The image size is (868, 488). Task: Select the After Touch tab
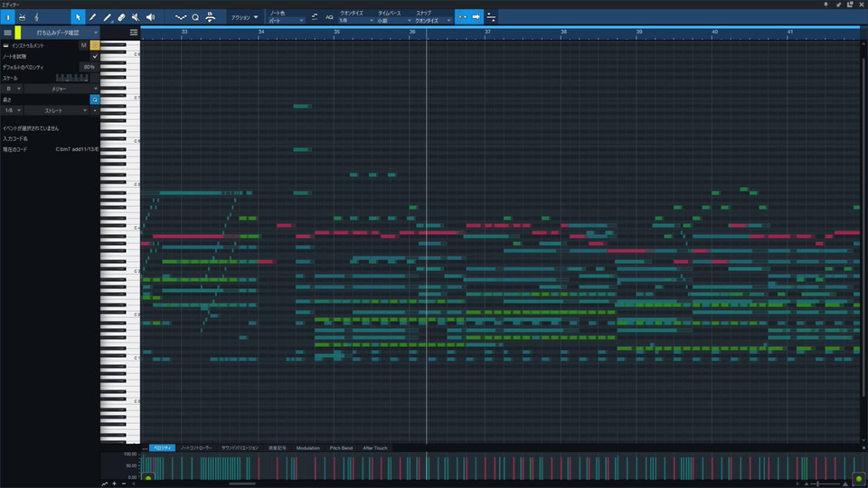(374, 447)
